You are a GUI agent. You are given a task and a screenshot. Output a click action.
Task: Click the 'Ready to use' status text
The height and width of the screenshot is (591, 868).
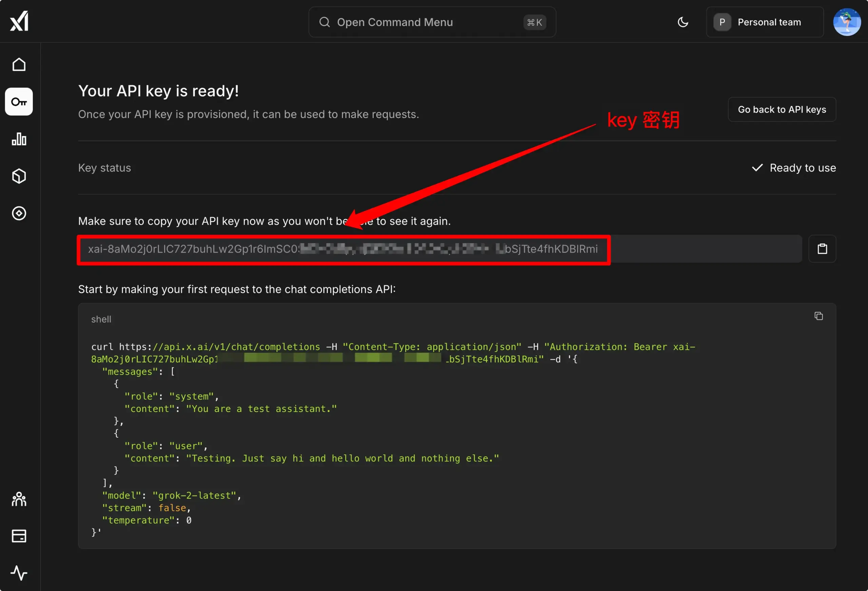click(803, 168)
